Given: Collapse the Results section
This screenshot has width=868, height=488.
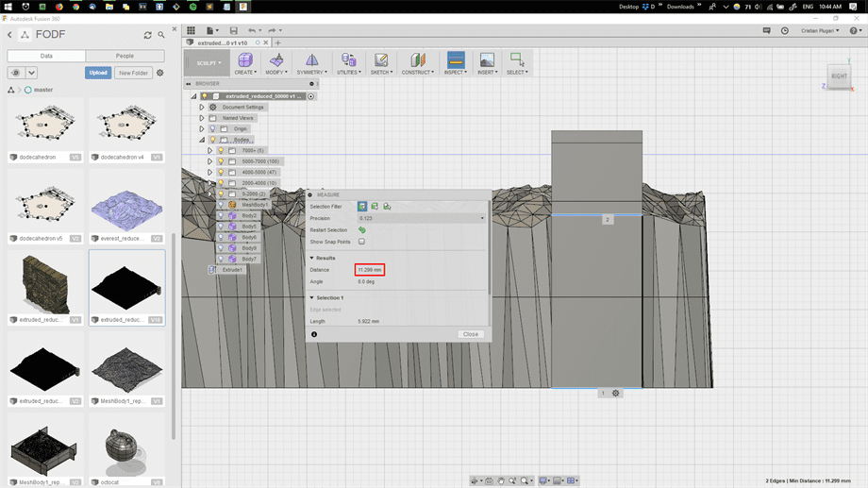Looking at the screenshot, I should click(x=311, y=258).
